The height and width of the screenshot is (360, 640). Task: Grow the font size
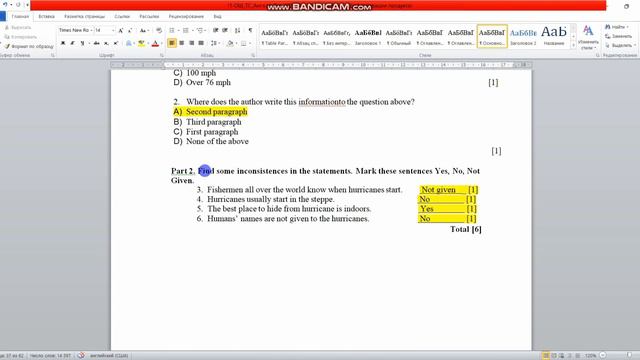[x=121, y=31]
